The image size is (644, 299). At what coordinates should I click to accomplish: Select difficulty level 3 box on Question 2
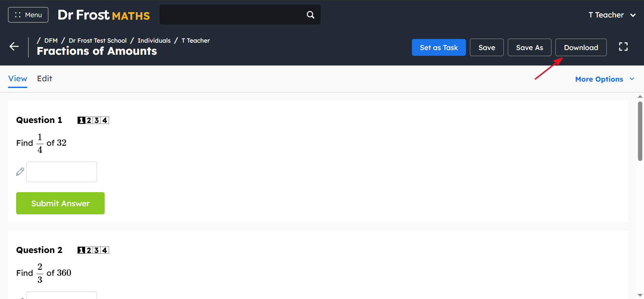97,250
